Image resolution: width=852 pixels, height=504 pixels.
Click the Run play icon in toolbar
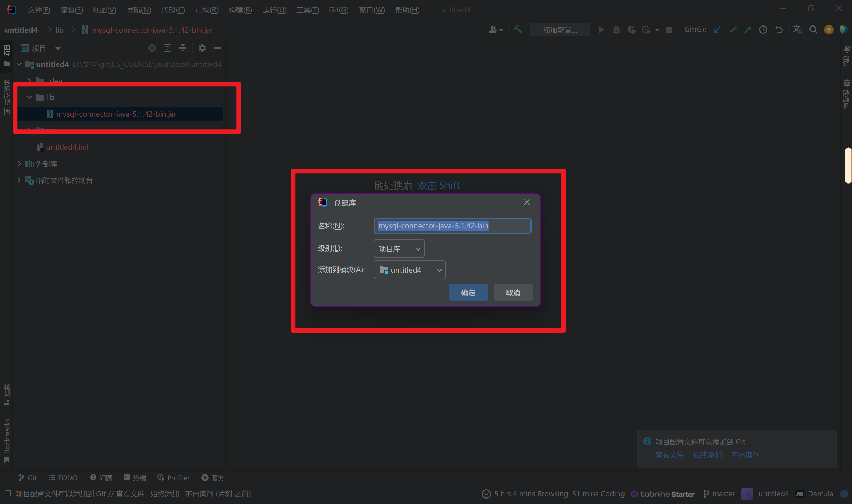pos(601,30)
